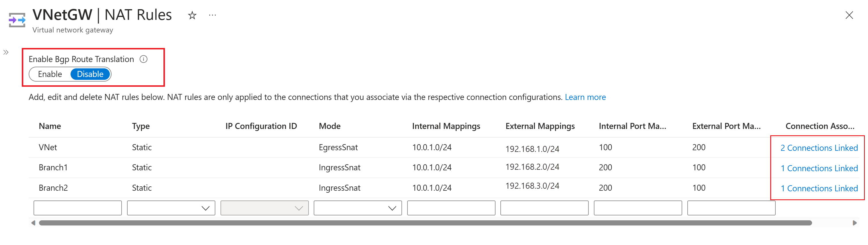This screenshot has height=245, width=868.
Task: Open Branch1's 1 Connections Linked link
Action: click(819, 168)
